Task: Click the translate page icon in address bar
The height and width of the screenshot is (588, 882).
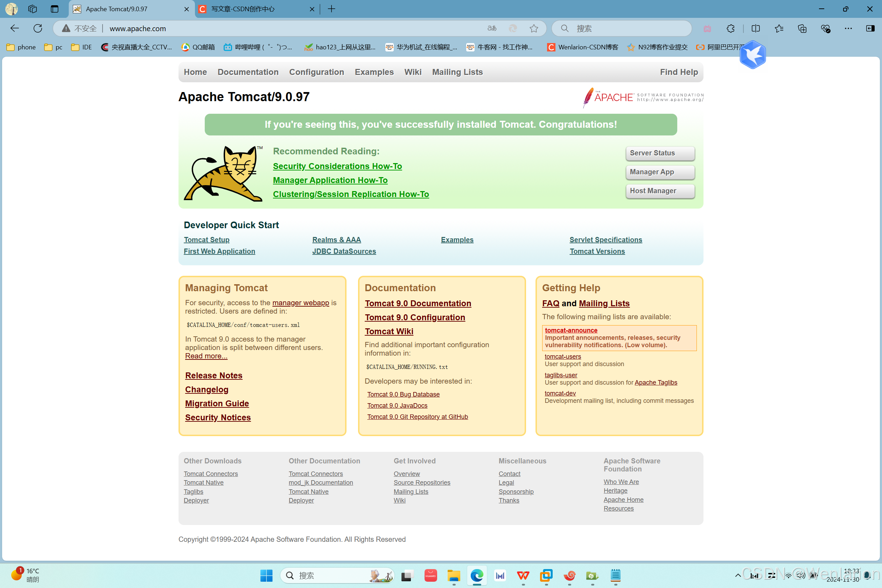Action: 492,28
